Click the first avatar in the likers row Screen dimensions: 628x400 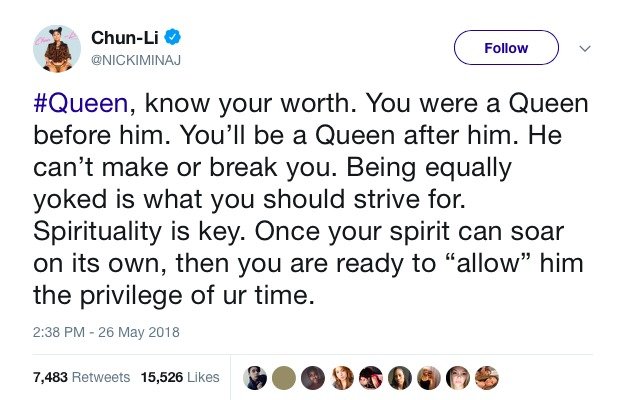[x=254, y=377]
